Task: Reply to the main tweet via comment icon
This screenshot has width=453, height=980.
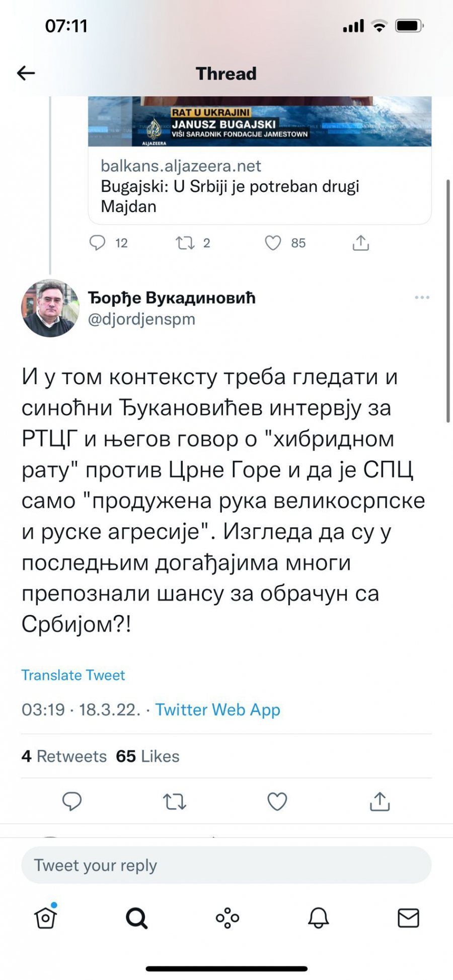Action: pyautogui.click(x=72, y=801)
